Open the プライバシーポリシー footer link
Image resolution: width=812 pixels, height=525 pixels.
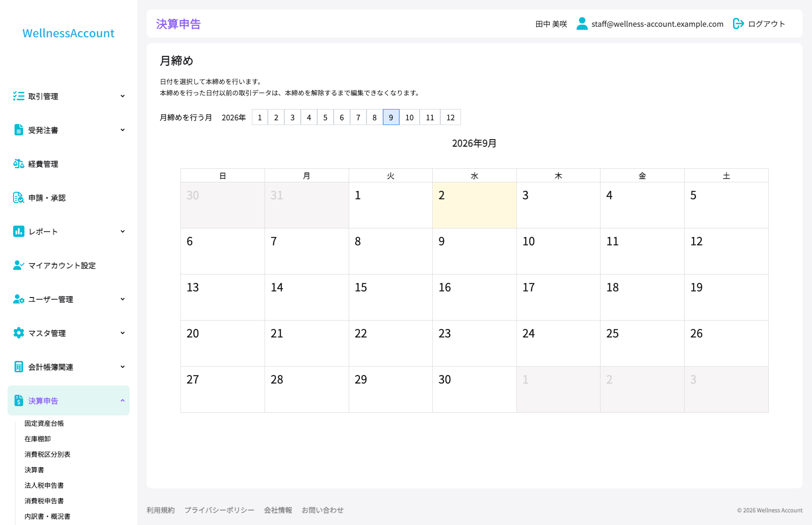(219, 510)
